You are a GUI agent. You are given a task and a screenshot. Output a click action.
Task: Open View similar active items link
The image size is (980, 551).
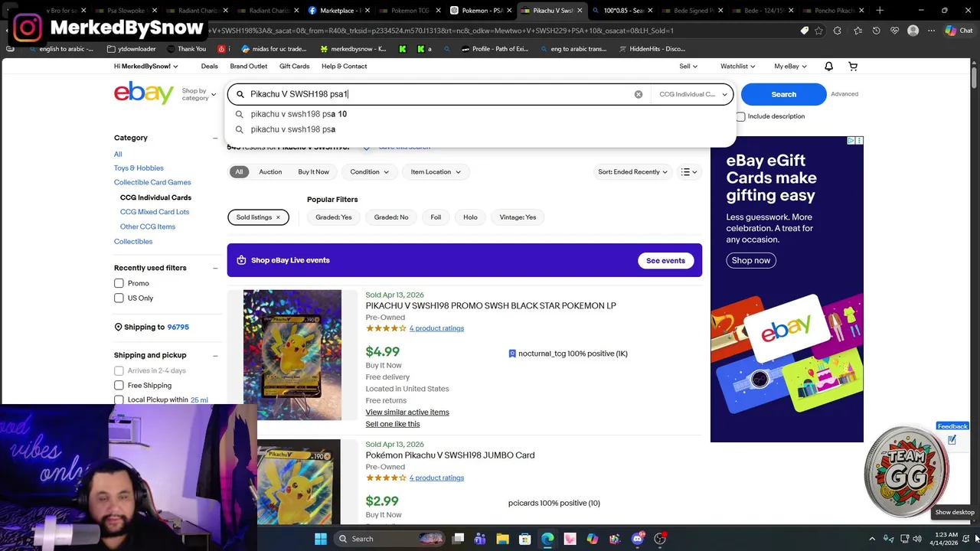pyautogui.click(x=407, y=412)
